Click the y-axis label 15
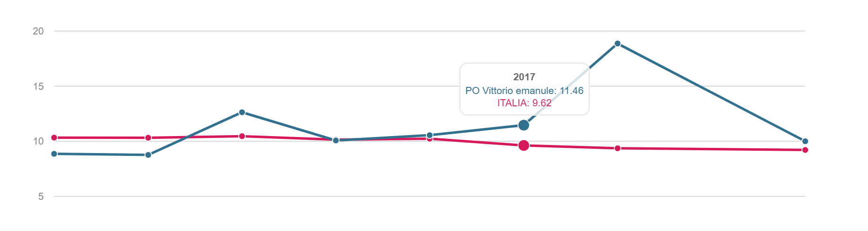 pyautogui.click(x=38, y=86)
